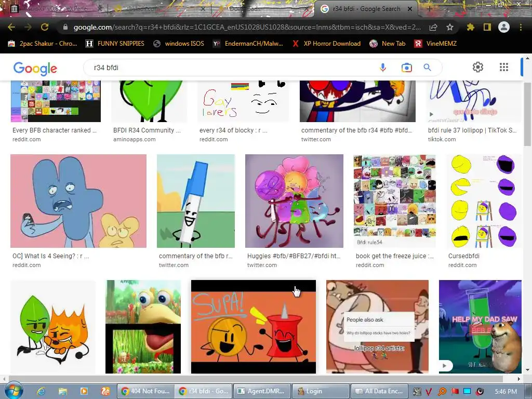Switch to the Agent.DMR taskbar window
The width and height of the screenshot is (532, 399).
(262, 391)
